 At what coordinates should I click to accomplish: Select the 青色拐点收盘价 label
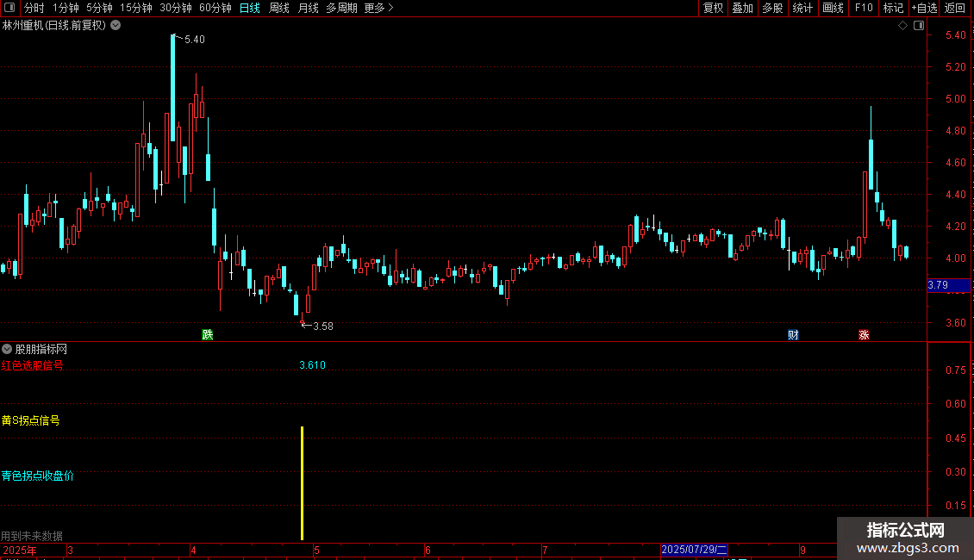[x=37, y=476]
